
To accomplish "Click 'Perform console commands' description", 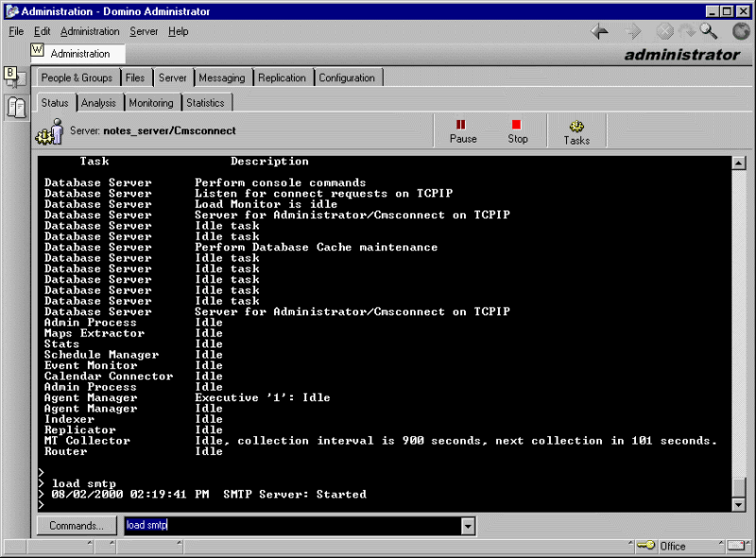I will click(280, 182).
